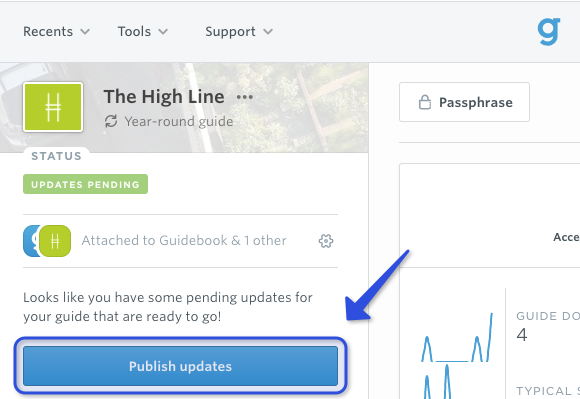Click the Year-round guide label
The image size is (580, 399).
coord(179,121)
